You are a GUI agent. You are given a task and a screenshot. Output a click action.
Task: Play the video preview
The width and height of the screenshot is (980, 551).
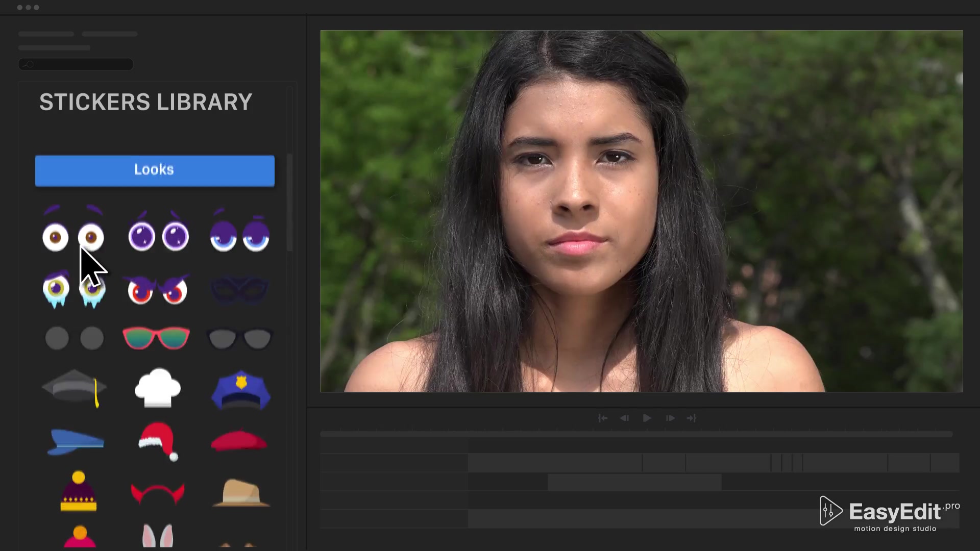point(647,418)
